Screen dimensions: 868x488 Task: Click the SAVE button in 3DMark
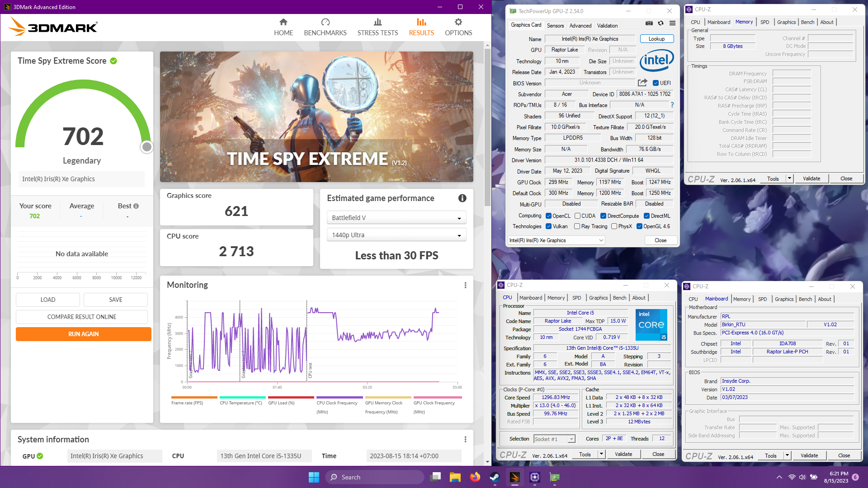coord(116,300)
